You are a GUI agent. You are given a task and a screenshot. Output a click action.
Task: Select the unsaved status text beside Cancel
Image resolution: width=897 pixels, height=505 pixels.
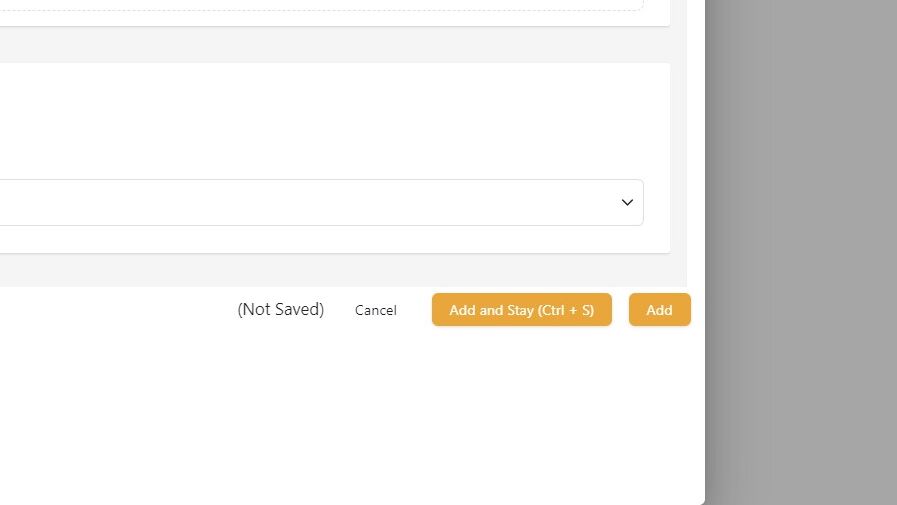[280, 309]
